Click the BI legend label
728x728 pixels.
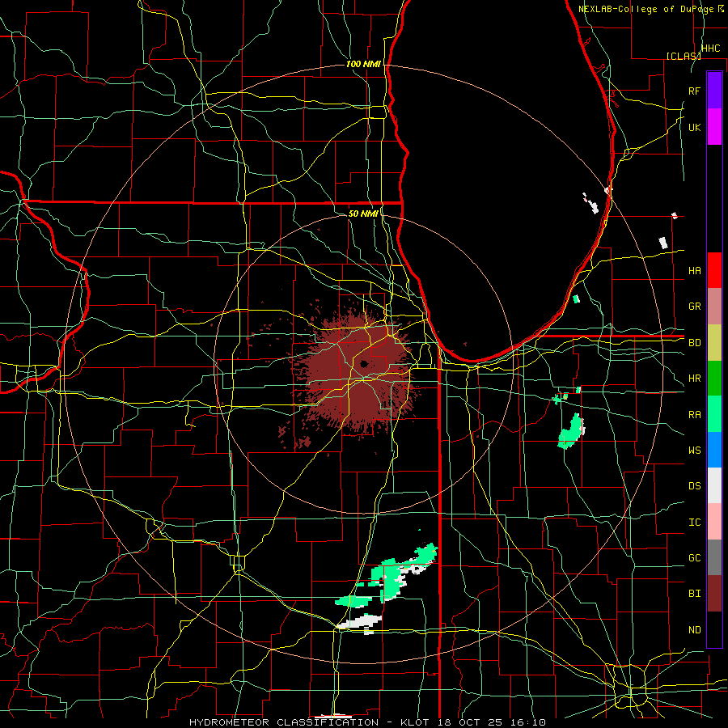694,594
